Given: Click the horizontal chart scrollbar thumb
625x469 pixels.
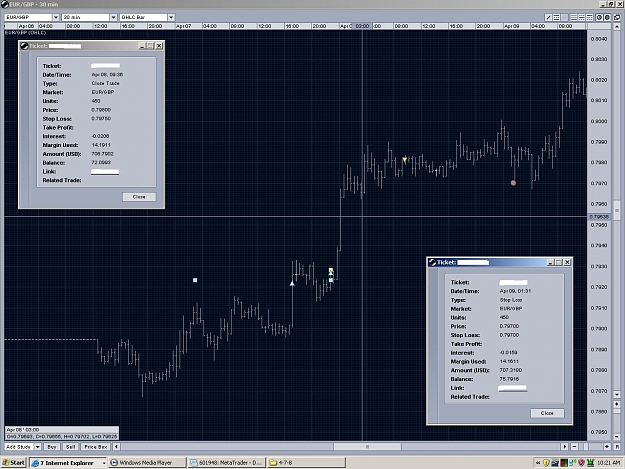Looking at the screenshot, I should pos(367,447).
